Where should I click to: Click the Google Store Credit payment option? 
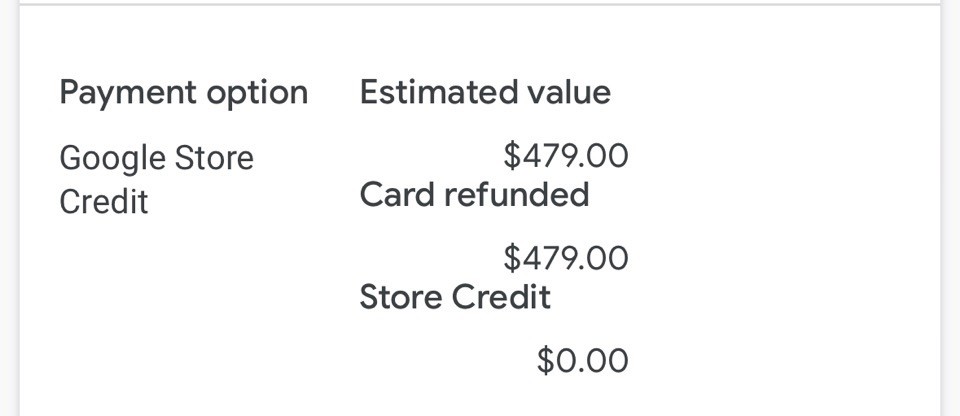click(x=156, y=180)
